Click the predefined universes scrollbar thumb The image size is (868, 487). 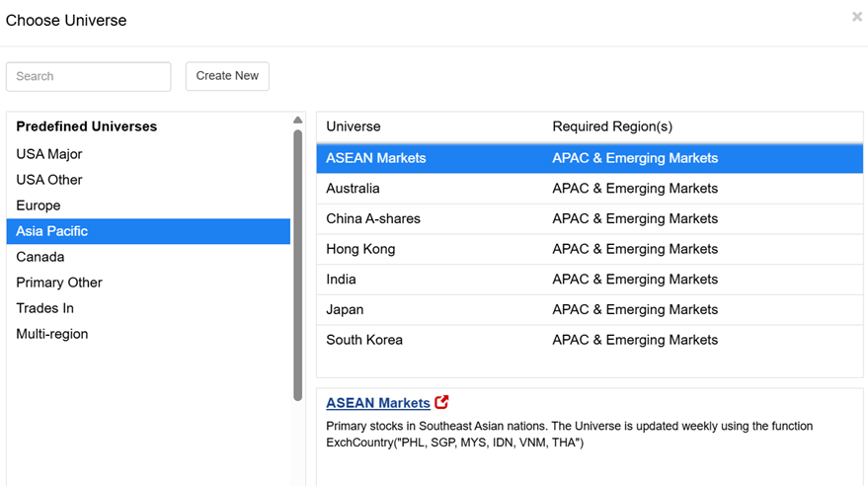click(298, 265)
